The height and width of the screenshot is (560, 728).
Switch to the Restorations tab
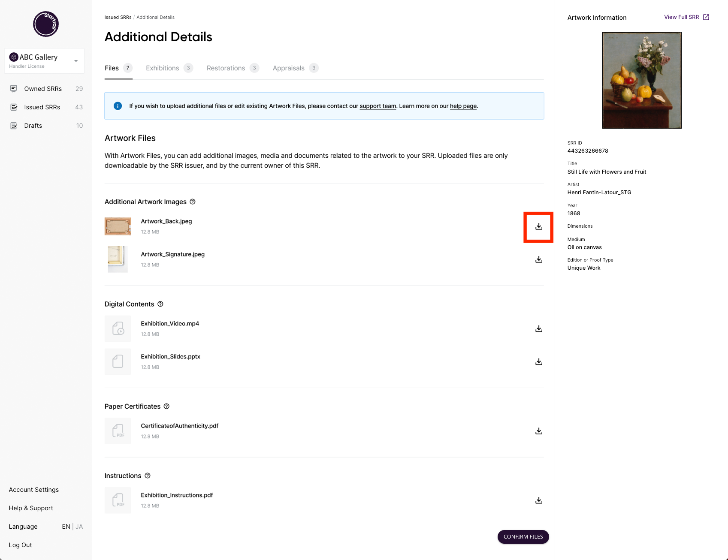(x=233, y=68)
